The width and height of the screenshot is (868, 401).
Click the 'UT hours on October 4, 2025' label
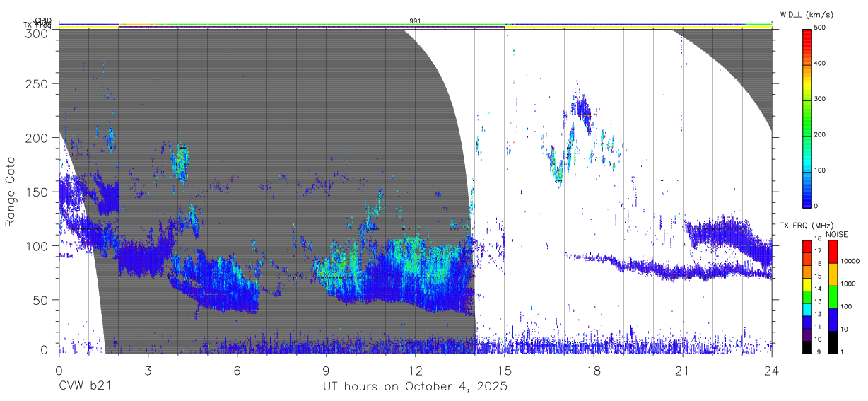coord(415,387)
